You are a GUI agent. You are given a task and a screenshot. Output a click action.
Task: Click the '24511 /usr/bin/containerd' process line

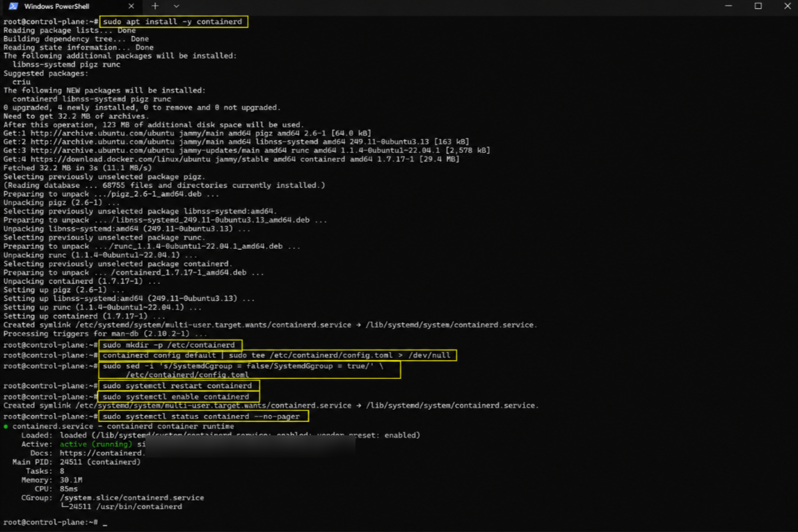click(x=121, y=507)
